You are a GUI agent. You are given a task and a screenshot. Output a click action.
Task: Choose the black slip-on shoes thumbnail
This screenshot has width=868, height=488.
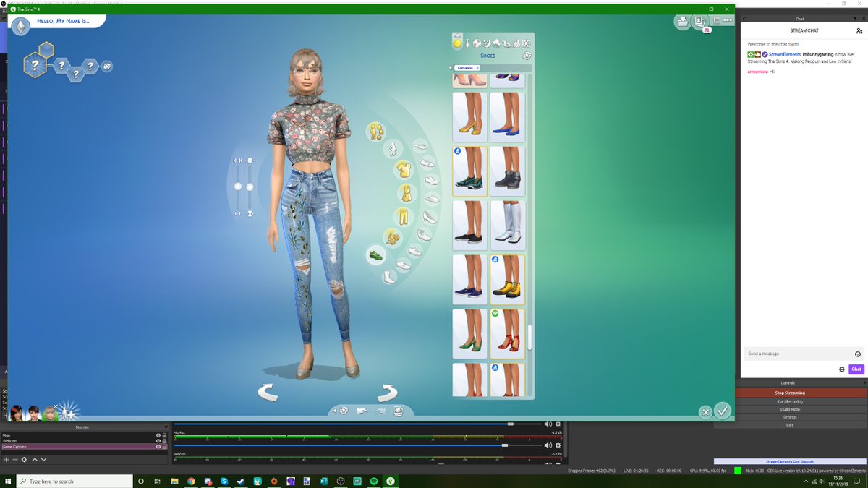pyautogui.click(x=469, y=226)
